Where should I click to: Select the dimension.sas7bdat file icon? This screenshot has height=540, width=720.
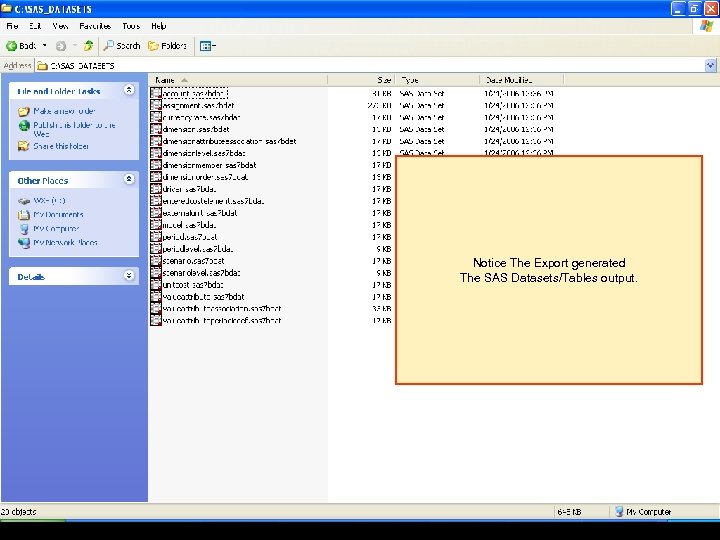tap(156, 129)
